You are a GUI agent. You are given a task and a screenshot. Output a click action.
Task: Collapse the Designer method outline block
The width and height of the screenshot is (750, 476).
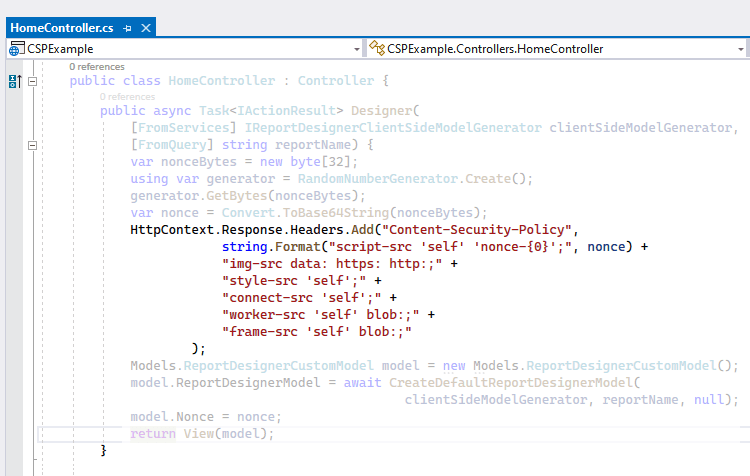coord(33,145)
